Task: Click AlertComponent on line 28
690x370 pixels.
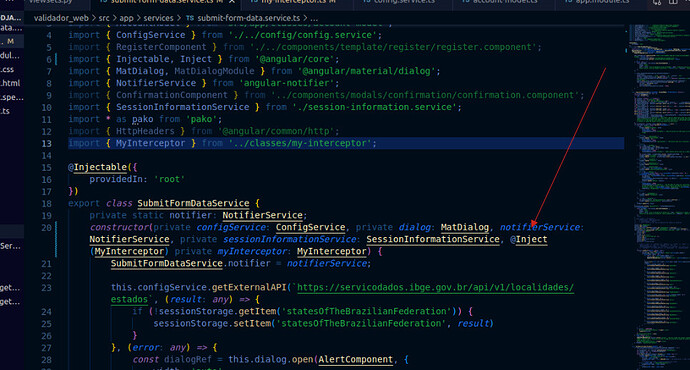Action: coord(356,359)
